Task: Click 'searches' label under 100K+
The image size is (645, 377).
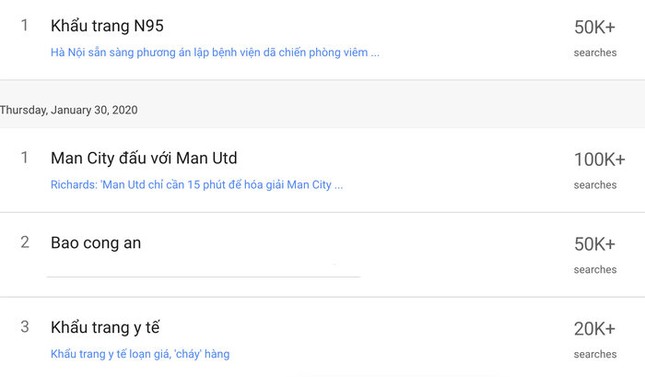Action: pyautogui.click(x=595, y=185)
